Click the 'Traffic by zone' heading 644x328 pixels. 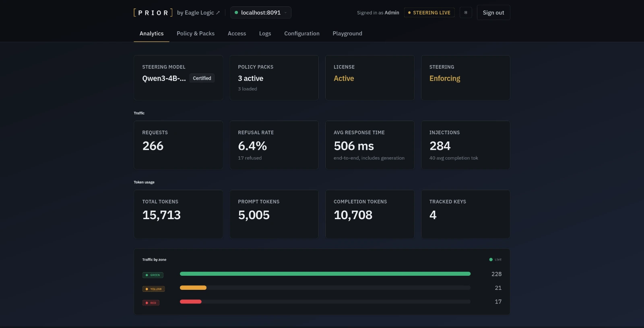point(154,260)
